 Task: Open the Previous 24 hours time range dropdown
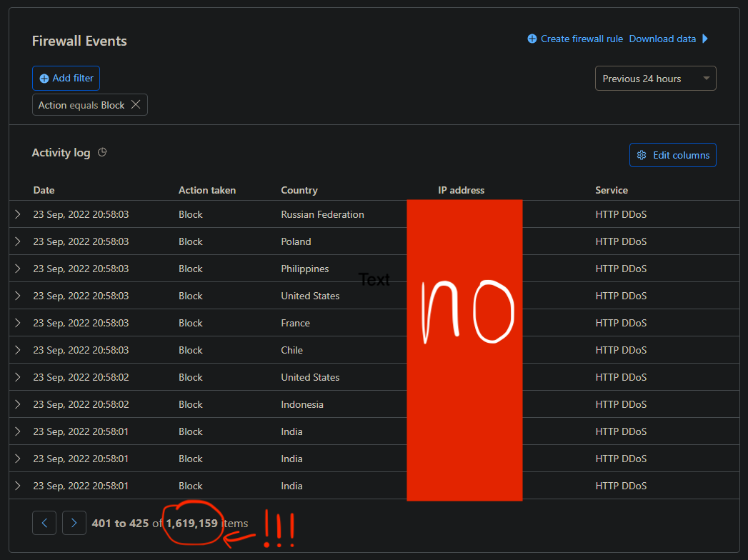click(655, 79)
